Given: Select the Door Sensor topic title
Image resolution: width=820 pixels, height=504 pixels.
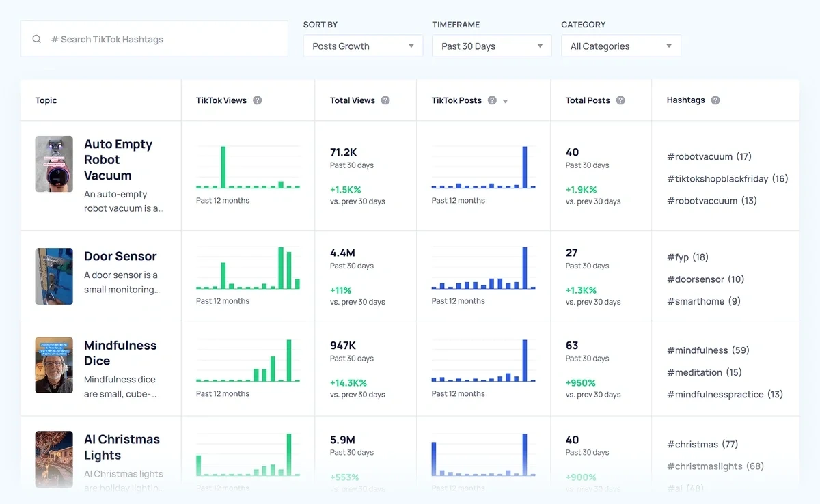Looking at the screenshot, I should pyautogui.click(x=120, y=256).
